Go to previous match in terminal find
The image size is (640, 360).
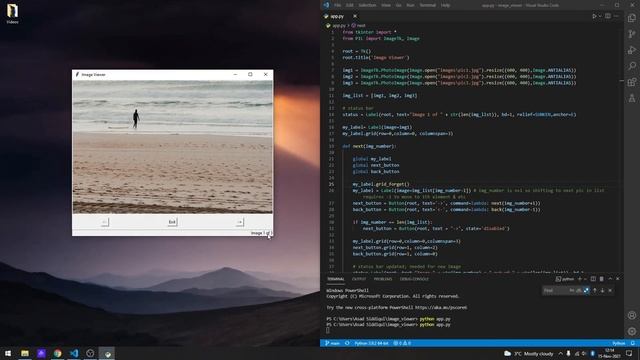pos(595,290)
